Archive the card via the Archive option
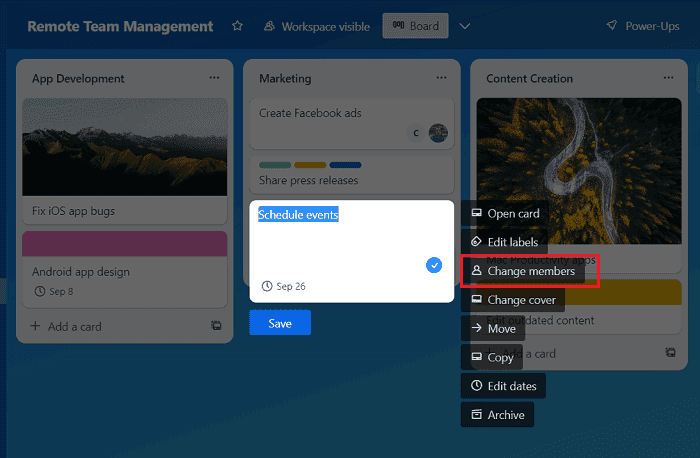The width and height of the screenshot is (700, 458). 497,415
